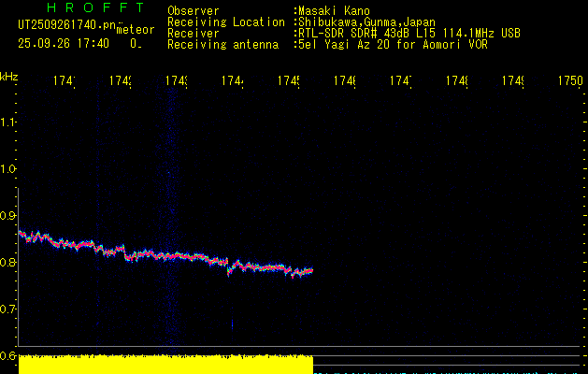
Task: Click the 1.0 kHz frequency label
Action: click(8, 169)
